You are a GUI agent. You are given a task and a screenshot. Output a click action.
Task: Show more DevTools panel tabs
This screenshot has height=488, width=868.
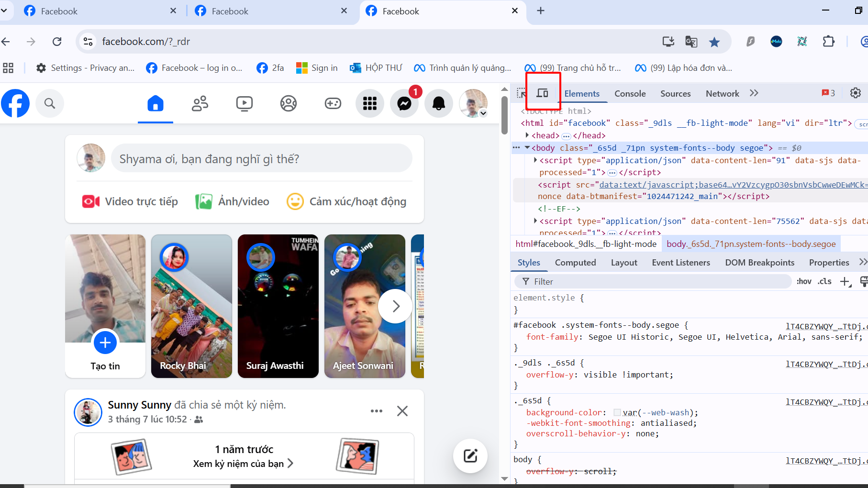click(754, 93)
